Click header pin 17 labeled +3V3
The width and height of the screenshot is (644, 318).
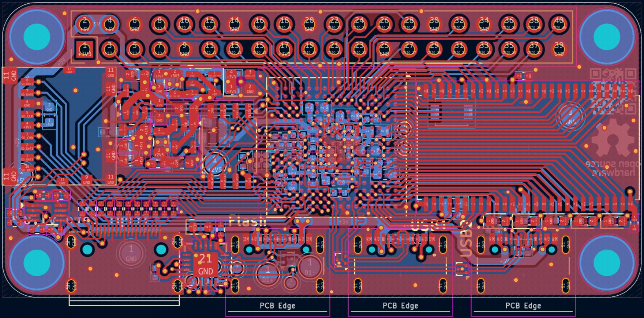pyautogui.click(x=284, y=49)
